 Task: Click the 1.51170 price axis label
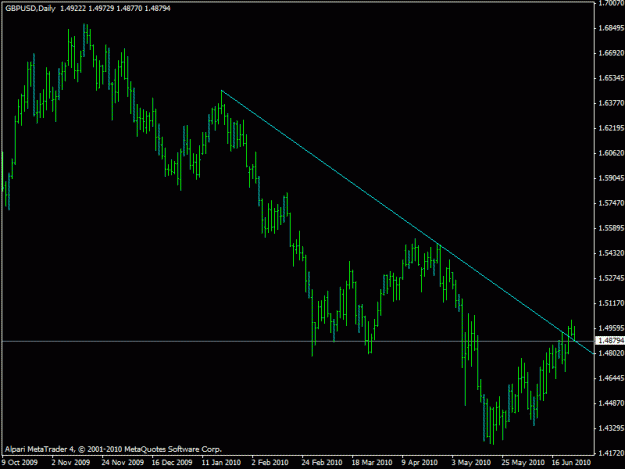611,303
